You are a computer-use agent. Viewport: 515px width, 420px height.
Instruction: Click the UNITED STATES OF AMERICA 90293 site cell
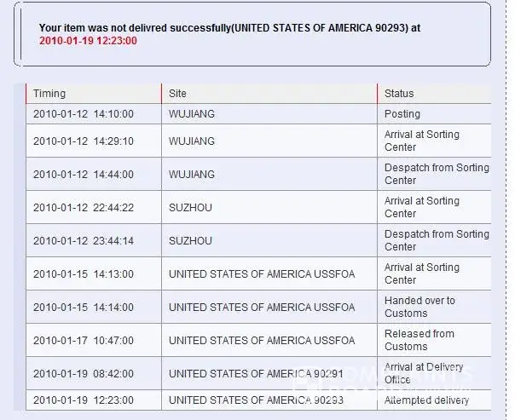256,400
